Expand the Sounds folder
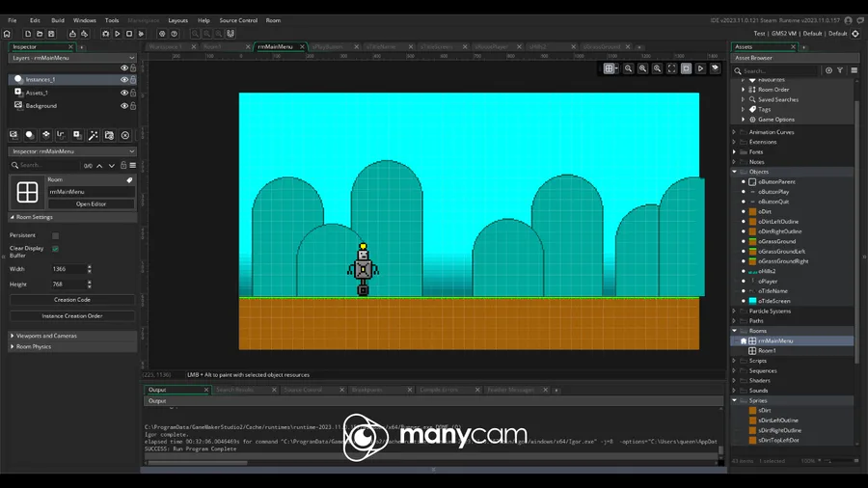The height and width of the screenshot is (488, 868). pyautogui.click(x=735, y=391)
